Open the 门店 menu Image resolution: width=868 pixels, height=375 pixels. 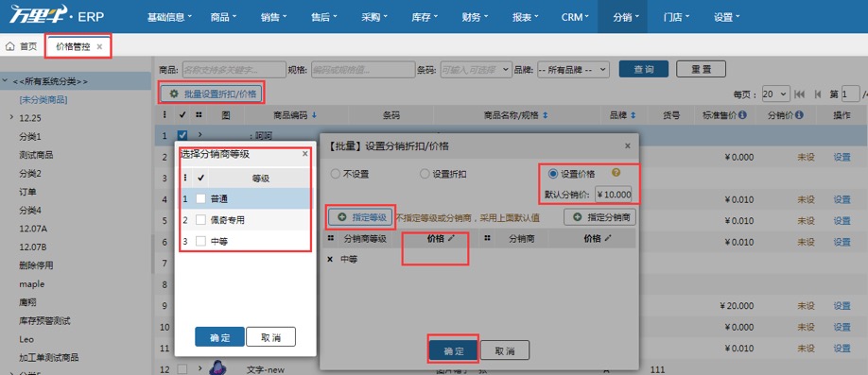click(676, 17)
